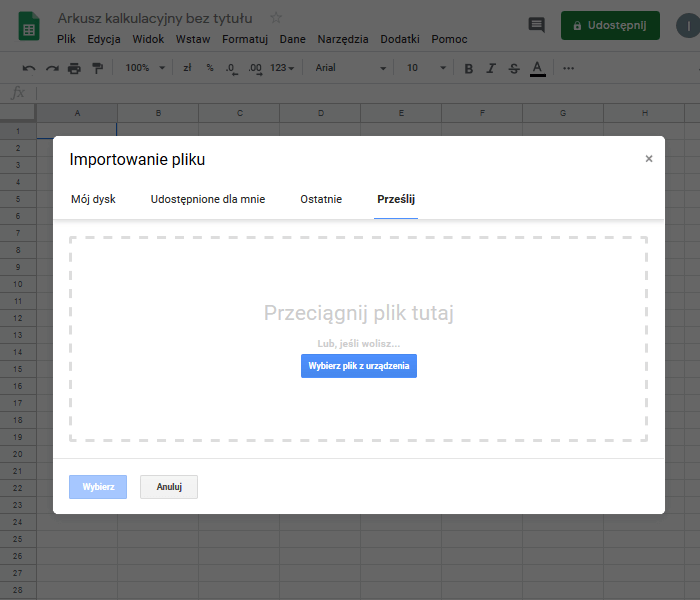The width and height of the screenshot is (700, 600).
Task: Click the Prześlij tab
Action: pyautogui.click(x=396, y=199)
